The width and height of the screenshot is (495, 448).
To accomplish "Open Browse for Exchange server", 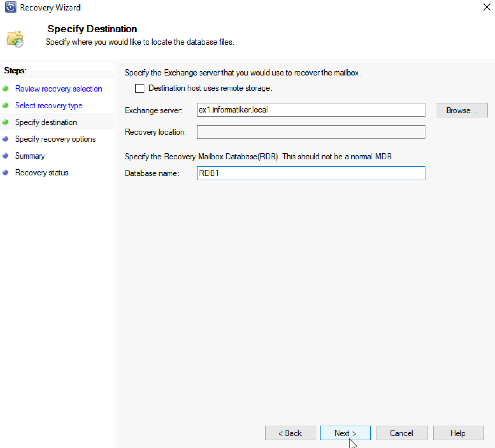I will click(x=462, y=110).
